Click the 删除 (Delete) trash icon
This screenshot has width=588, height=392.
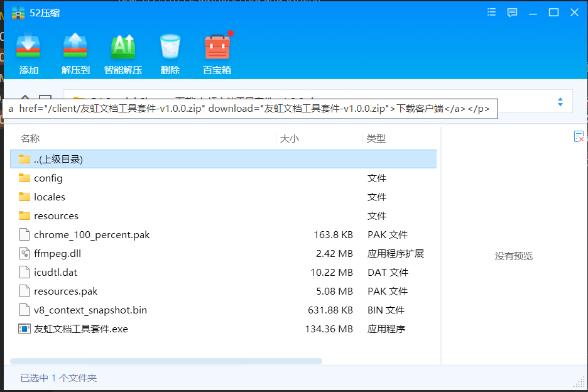coord(170,53)
